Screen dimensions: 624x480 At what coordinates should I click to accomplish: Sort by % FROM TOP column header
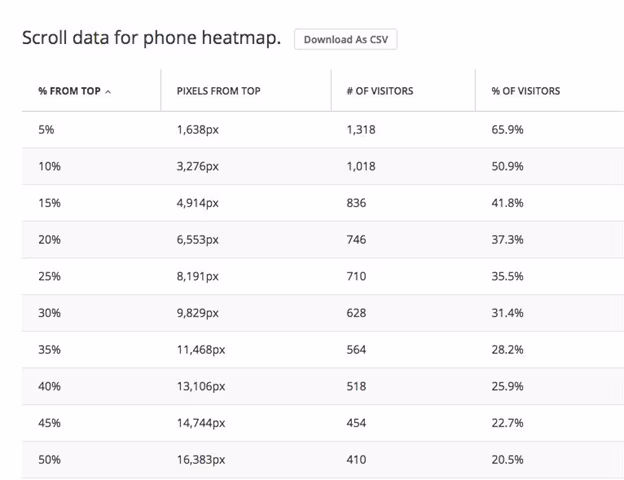pyautogui.click(x=69, y=91)
